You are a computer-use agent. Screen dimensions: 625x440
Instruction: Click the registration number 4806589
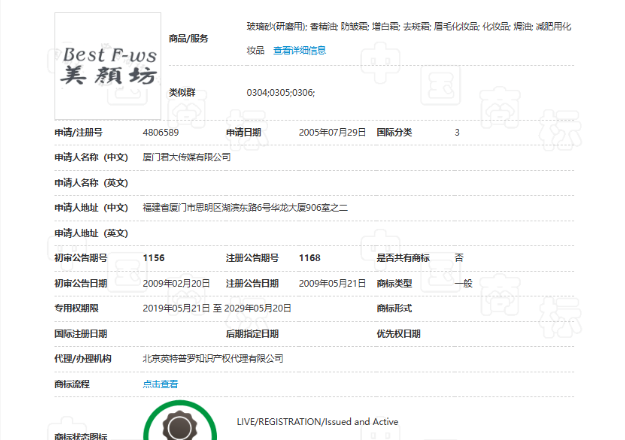pyautogui.click(x=161, y=132)
